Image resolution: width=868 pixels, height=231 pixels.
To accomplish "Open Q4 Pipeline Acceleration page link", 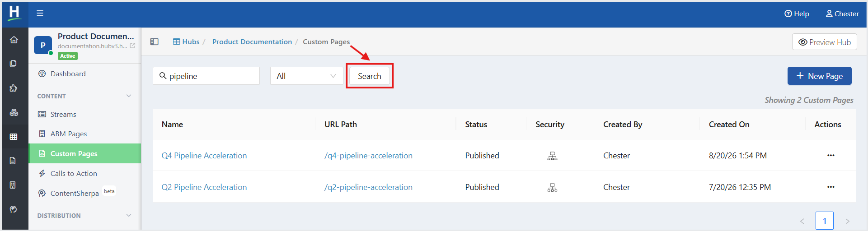I will [x=204, y=155].
